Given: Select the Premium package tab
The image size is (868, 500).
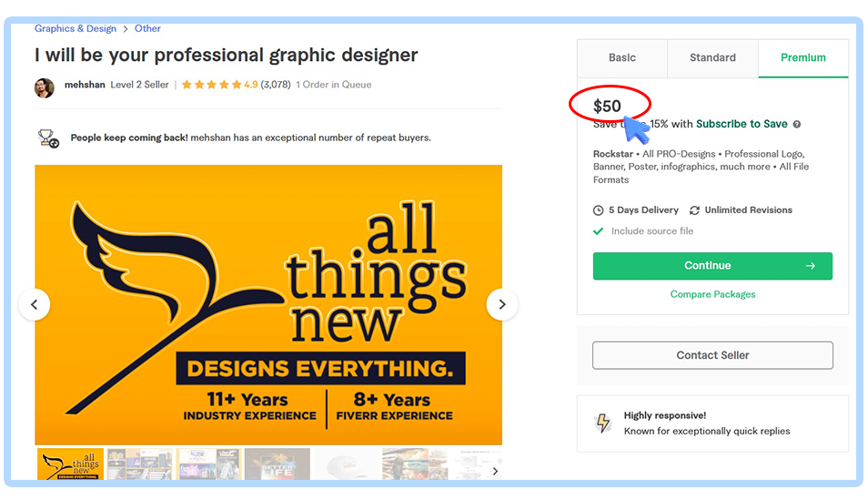Looking at the screenshot, I should pyautogui.click(x=802, y=58).
